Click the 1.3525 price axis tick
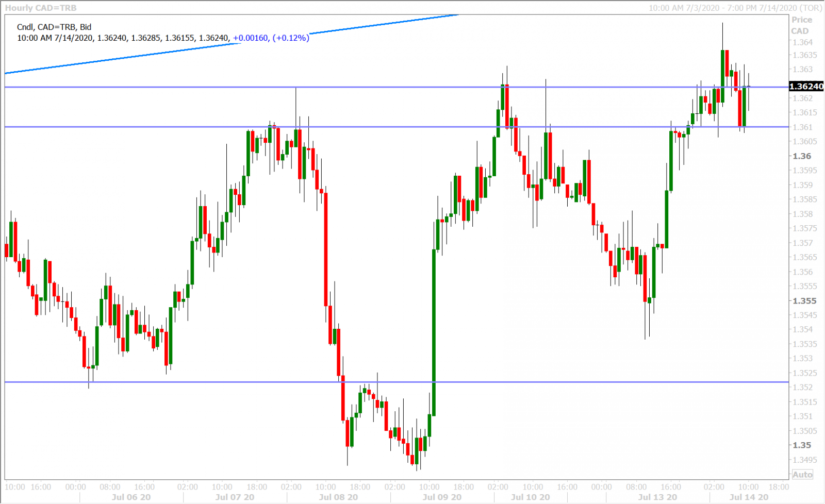825x504 pixels. (x=805, y=373)
